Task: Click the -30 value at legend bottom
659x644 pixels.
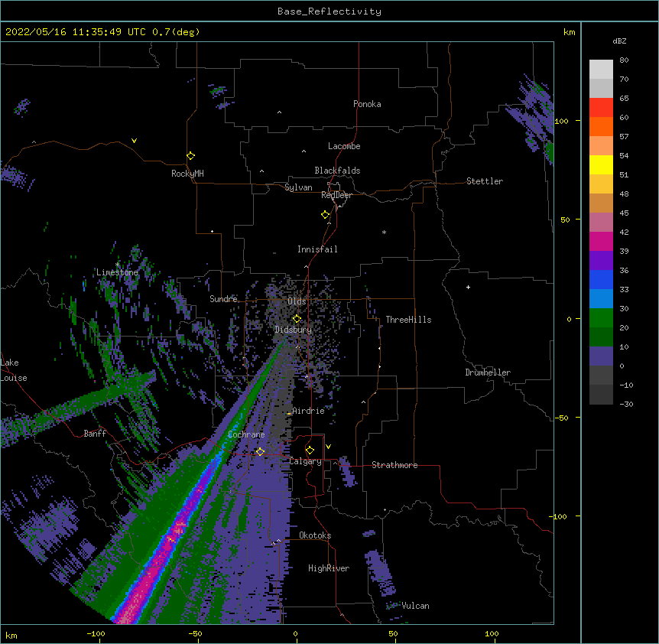Action: 626,404
